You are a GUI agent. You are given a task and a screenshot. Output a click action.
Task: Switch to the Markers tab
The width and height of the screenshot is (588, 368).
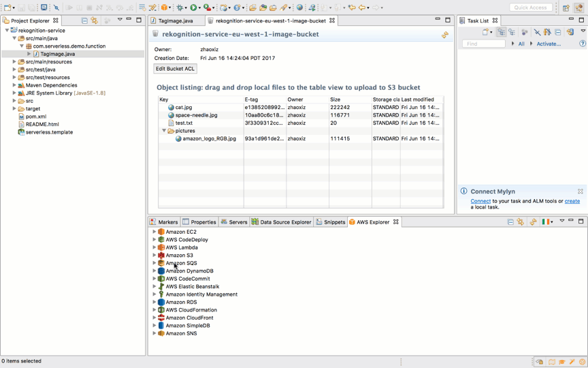point(164,222)
